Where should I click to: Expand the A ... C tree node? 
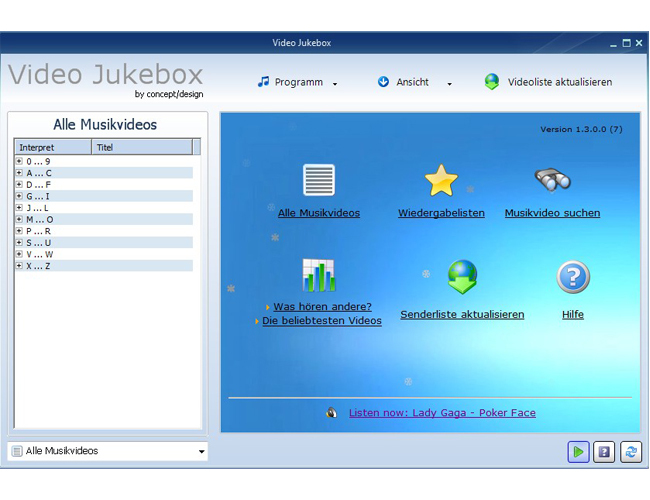(x=19, y=172)
